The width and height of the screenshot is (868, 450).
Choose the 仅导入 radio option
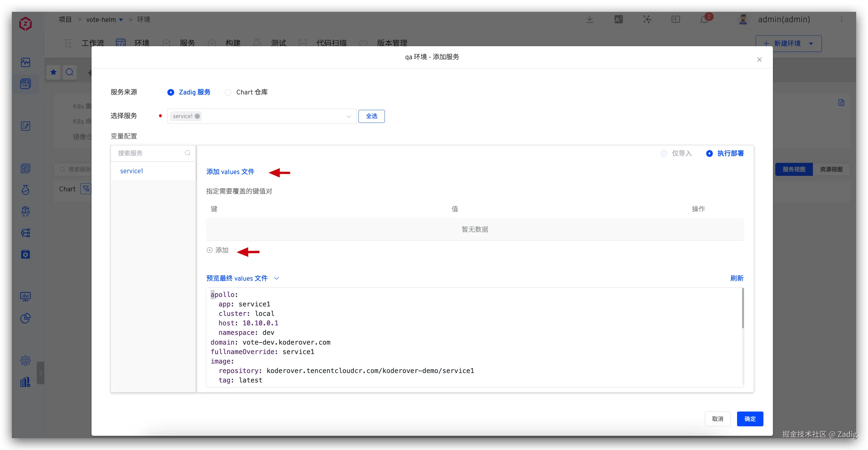click(664, 154)
